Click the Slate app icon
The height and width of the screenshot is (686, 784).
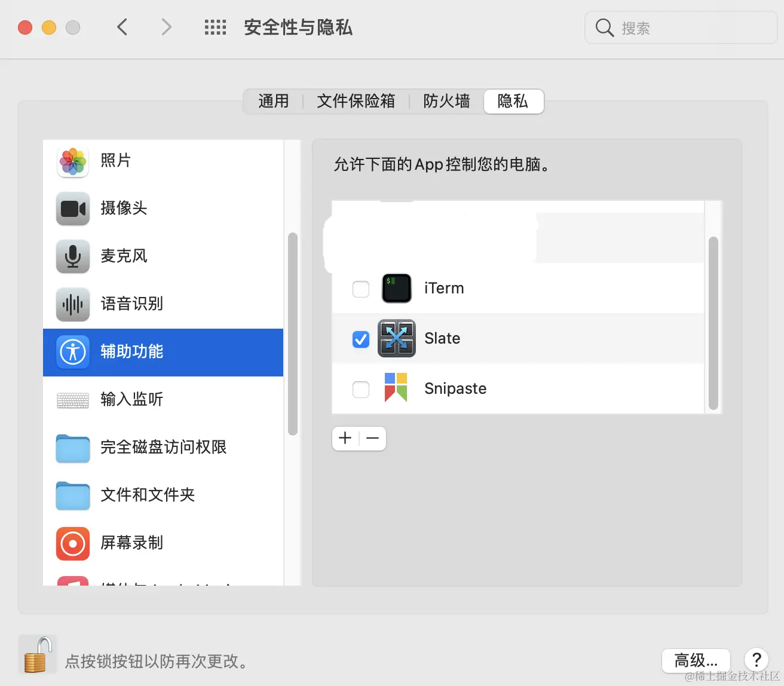[x=397, y=338]
